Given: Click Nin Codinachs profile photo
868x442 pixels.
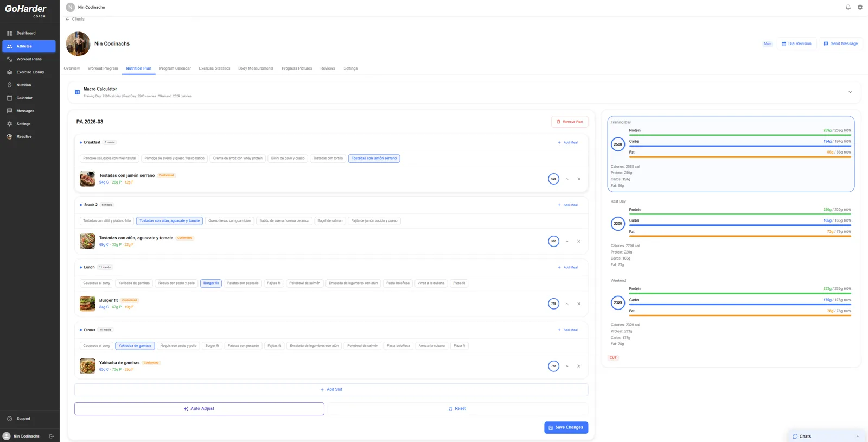Looking at the screenshot, I should (x=78, y=44).
